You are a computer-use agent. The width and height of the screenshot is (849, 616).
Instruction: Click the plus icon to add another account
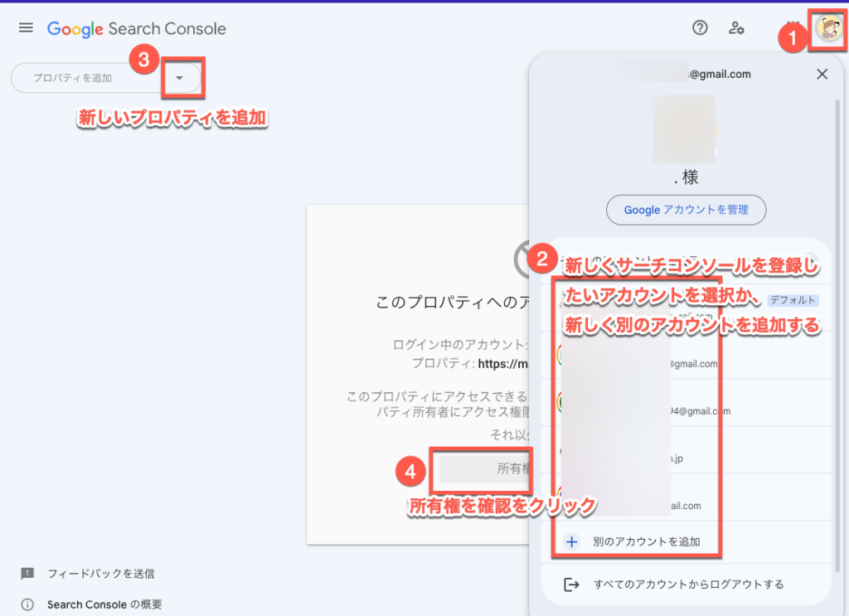click(571, 541)
